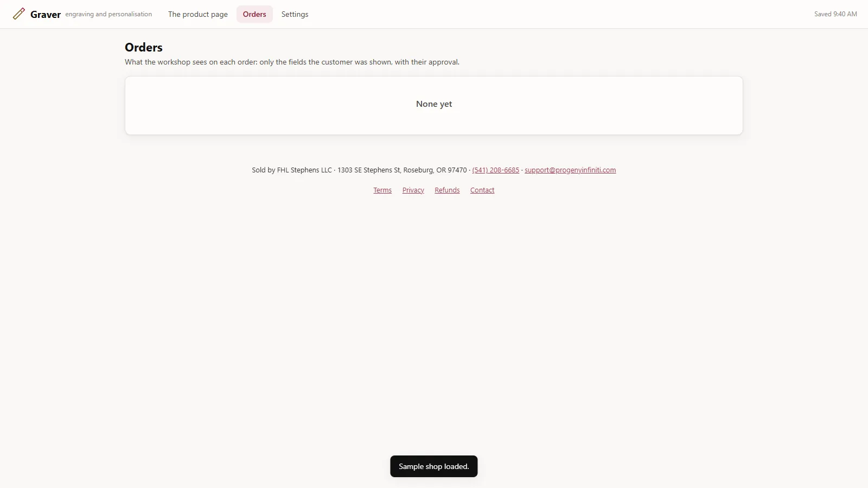This screenshot has width=868, height=488.
Task: Click the (541) 208-6685 phone link
Action: coord(495,170)
